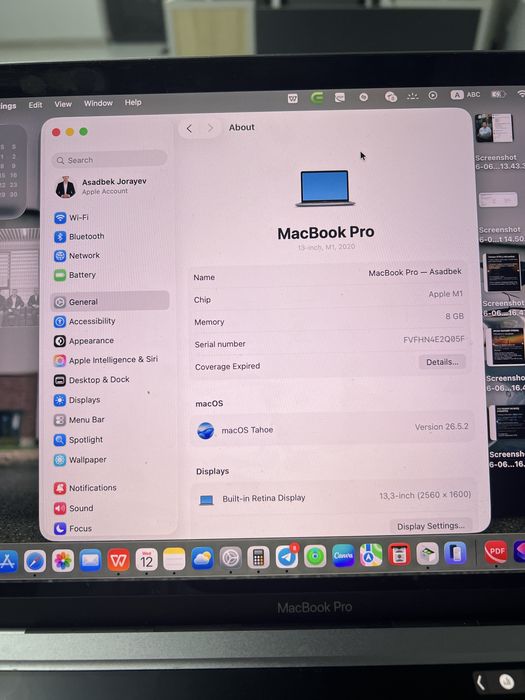The image size is (525, 700).
Task: Open Notes app in the Dock
Action: pyautogui.click(x=174, y=559)
